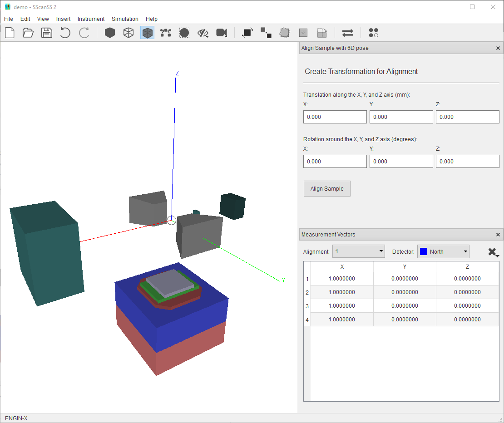
Task: Click the window resize grip in status bar
Action: [500, 419]
